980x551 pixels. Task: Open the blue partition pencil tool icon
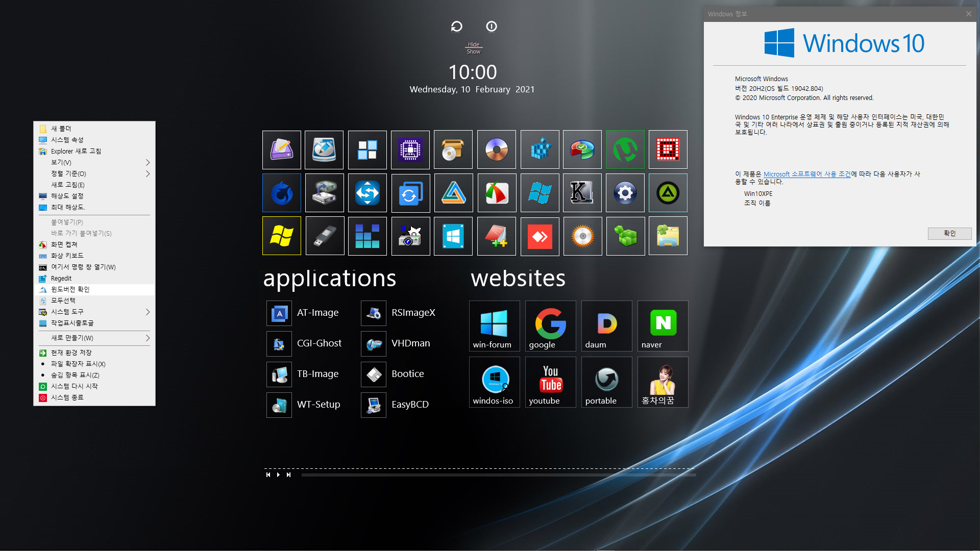324,149
